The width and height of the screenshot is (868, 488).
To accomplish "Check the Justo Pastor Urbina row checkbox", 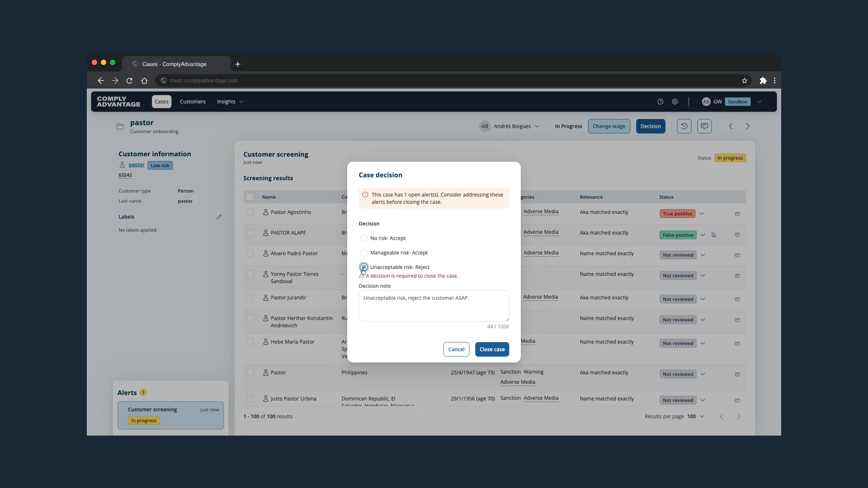I will (250, 399).
